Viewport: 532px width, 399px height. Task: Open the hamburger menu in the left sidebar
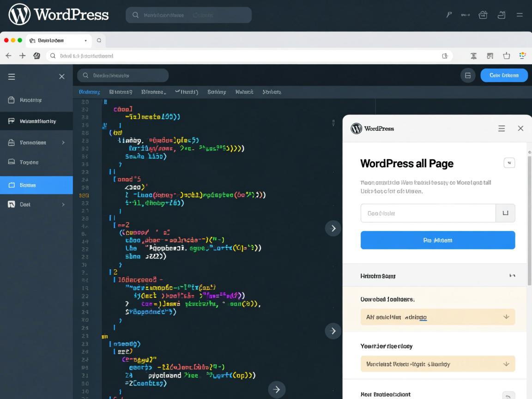12,77
